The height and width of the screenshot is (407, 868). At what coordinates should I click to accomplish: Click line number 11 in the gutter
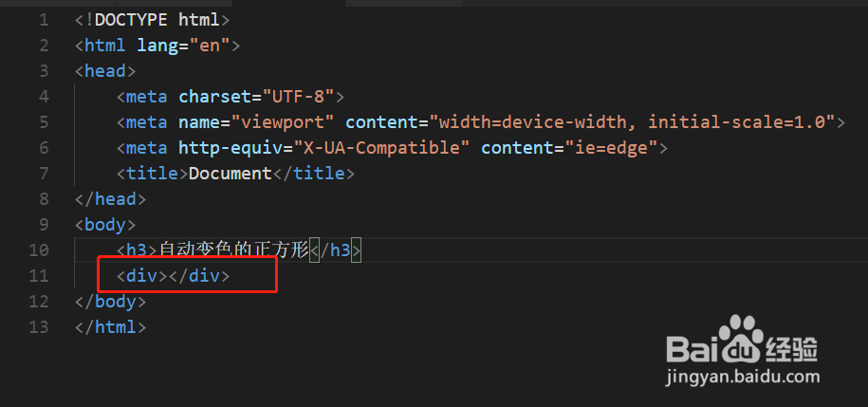39,276
